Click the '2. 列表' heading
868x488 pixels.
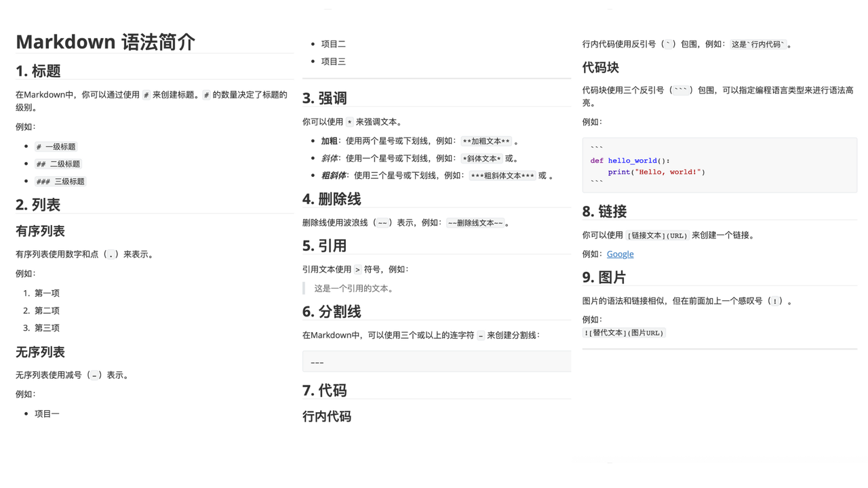coord(38,205)
